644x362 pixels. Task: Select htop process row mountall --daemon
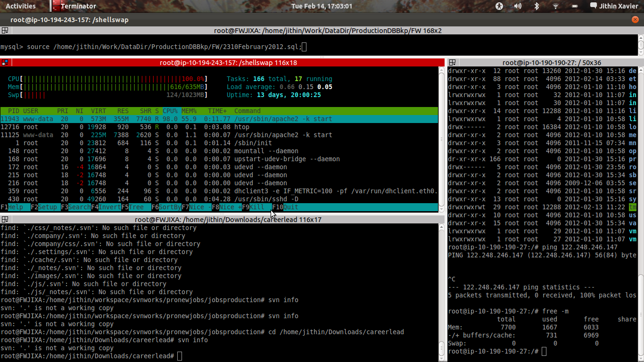(219, 151)
